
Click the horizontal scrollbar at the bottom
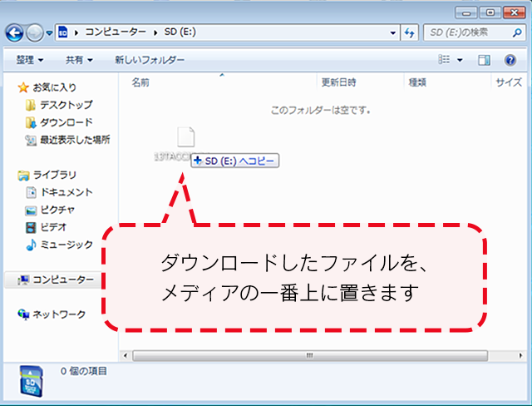click(308, 355)
